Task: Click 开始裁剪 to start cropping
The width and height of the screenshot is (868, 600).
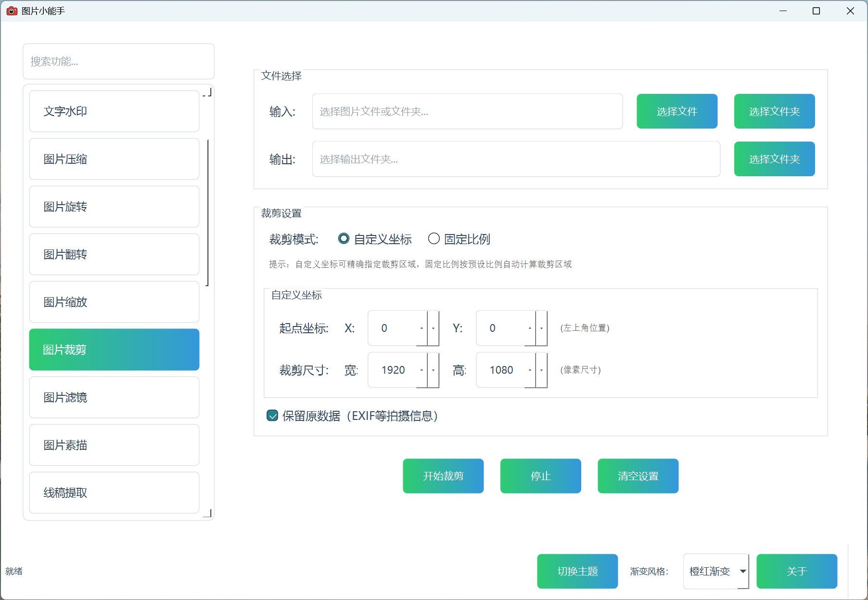Action: point(443,476)
